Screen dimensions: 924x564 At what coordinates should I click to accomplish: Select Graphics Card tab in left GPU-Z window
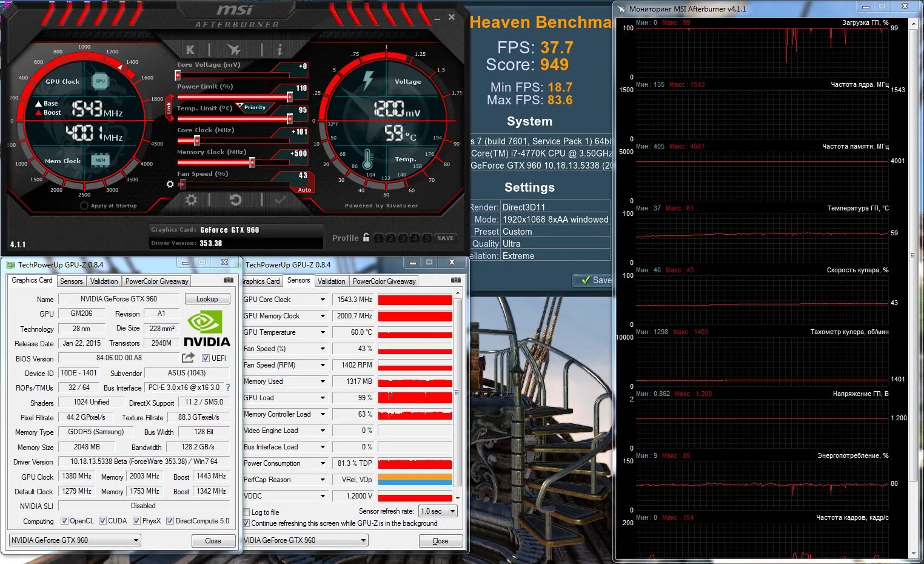[x=32, y=280]
